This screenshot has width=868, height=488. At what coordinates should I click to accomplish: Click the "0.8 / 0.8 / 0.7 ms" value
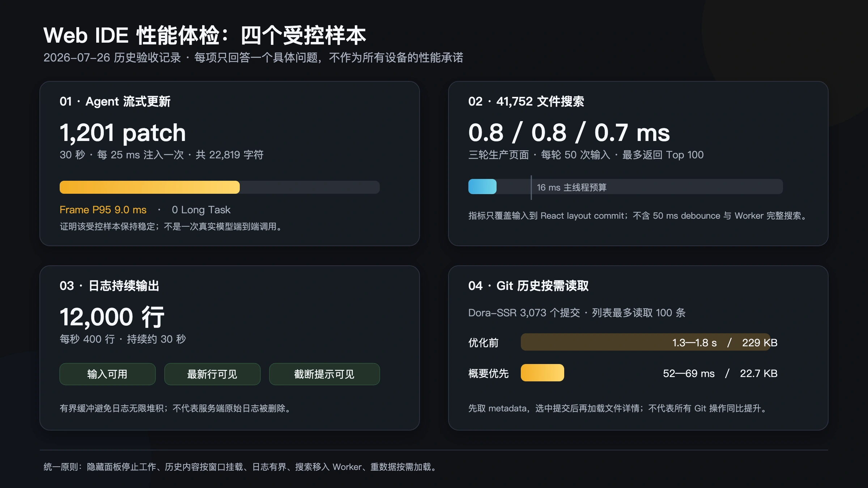click(x=569, y=133)
